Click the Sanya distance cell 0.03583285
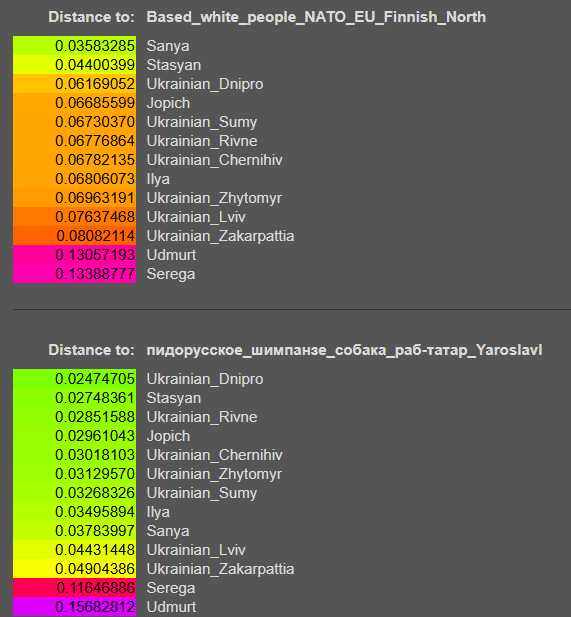 [x=74, y=46]
